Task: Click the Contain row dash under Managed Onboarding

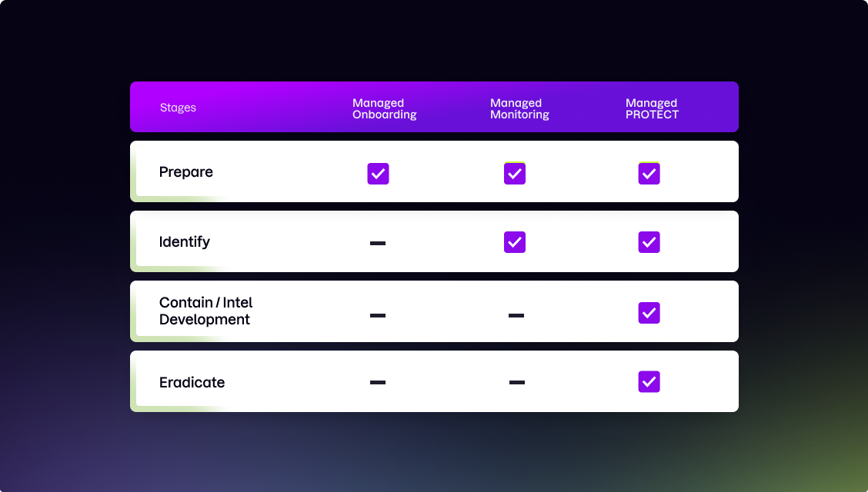Action: click(378, 316)
